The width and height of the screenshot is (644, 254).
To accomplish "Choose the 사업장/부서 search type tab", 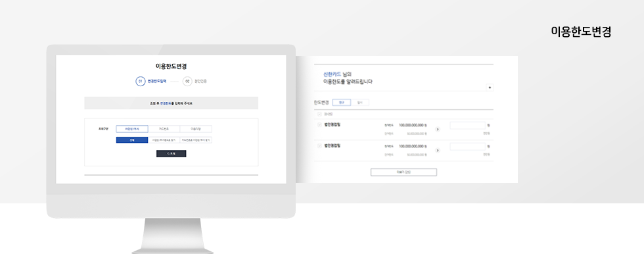I will tap(132, 129).
